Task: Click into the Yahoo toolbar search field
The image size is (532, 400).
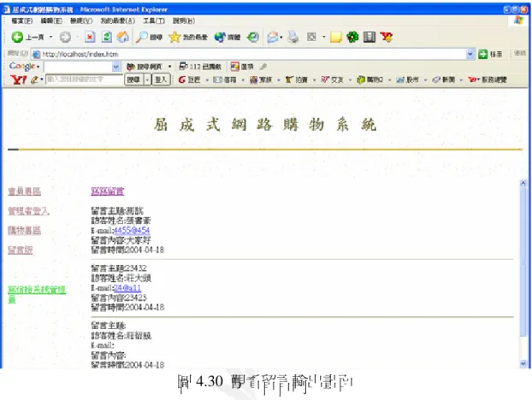Action: coord(85,79)
